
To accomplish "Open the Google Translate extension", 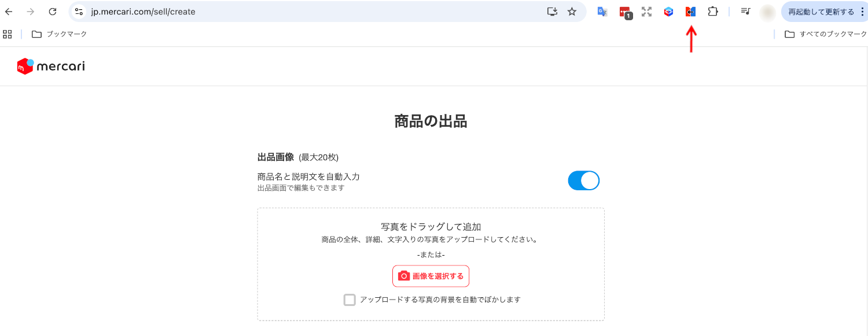I will point(602,12).
